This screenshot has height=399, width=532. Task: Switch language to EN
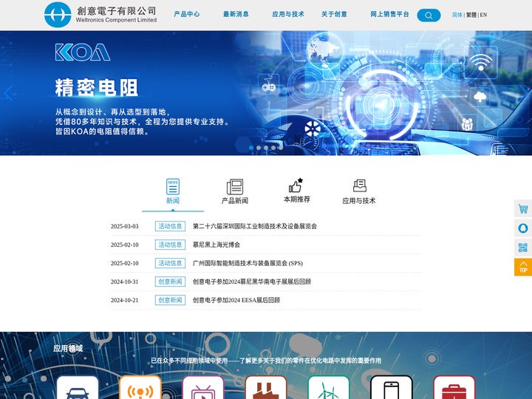[x=483, y=15]
